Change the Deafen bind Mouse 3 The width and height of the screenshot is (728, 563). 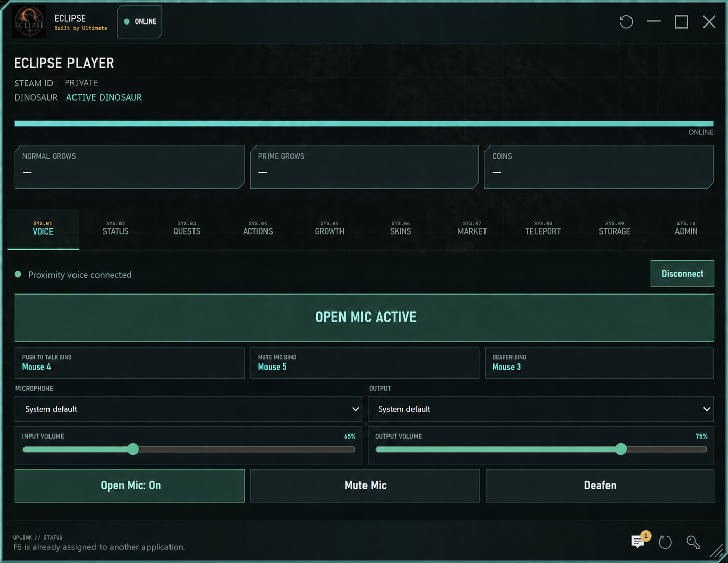(599, 363)
